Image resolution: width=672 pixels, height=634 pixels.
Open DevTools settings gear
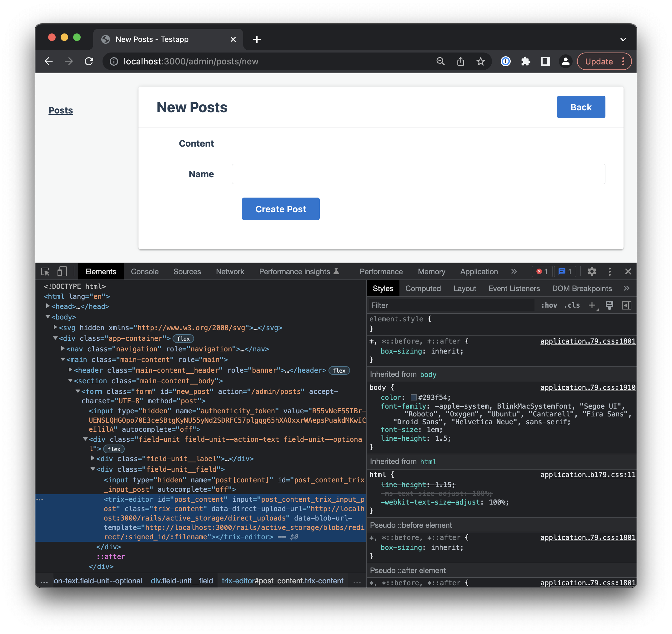(592, 272)
